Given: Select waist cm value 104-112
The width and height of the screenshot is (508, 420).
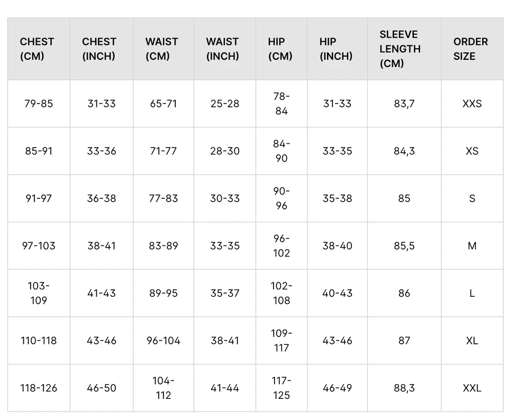Looking at the screenshot, I should click(x=164, y=388).
